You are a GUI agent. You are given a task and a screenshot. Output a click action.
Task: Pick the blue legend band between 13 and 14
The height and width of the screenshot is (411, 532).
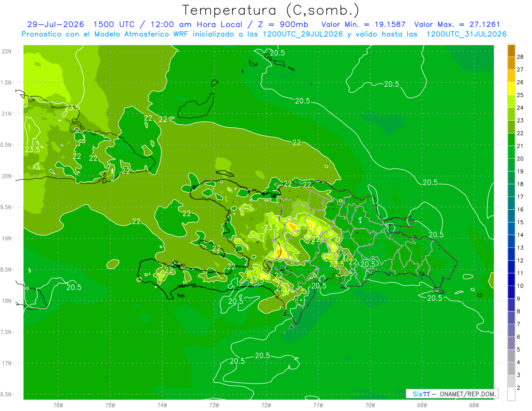tap(511, 242)
